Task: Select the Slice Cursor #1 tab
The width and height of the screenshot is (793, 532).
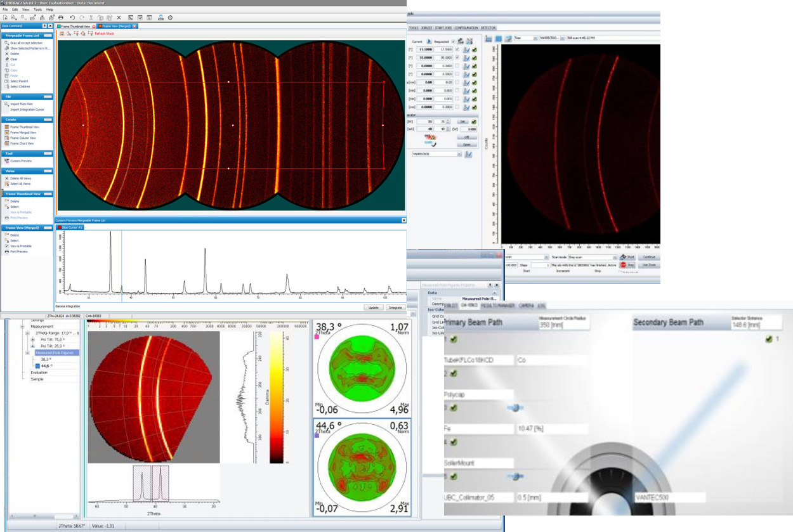Action: 70,227
